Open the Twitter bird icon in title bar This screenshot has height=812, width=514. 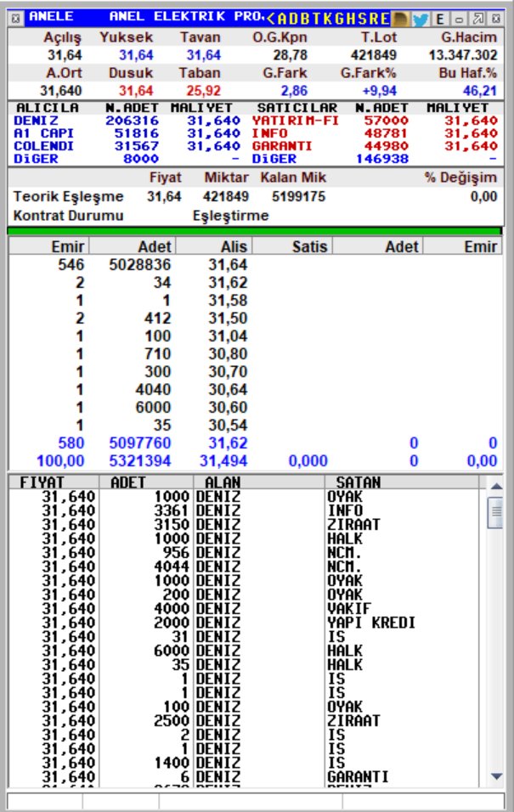click(421, 20)
